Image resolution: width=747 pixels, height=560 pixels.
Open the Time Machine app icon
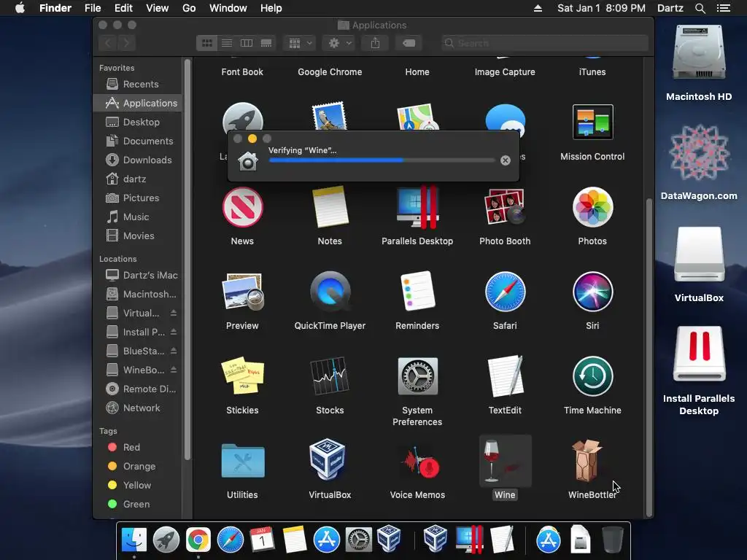pyautogui.click(x=592, y=376)
